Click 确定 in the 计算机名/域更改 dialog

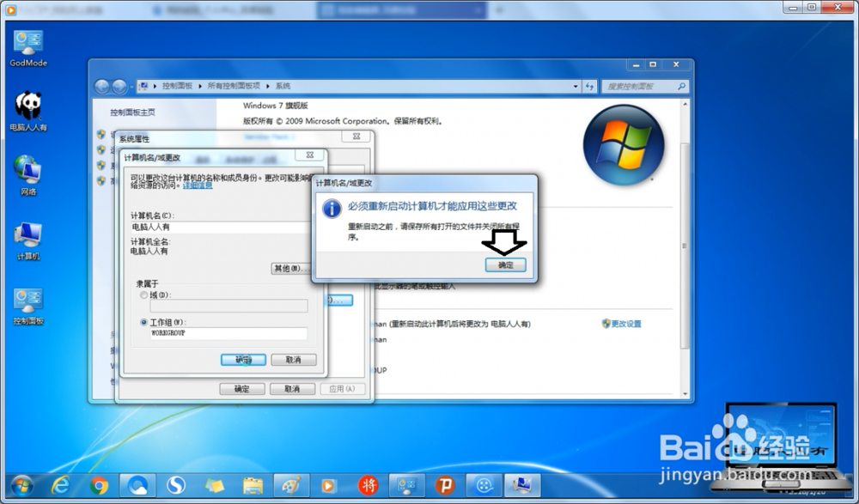(243, 360)
